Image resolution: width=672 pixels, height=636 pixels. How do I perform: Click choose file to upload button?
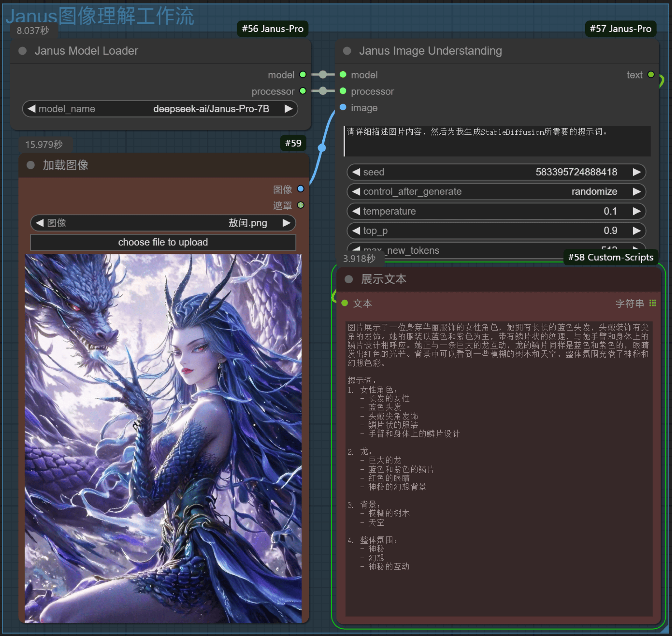tap(163, 242)
